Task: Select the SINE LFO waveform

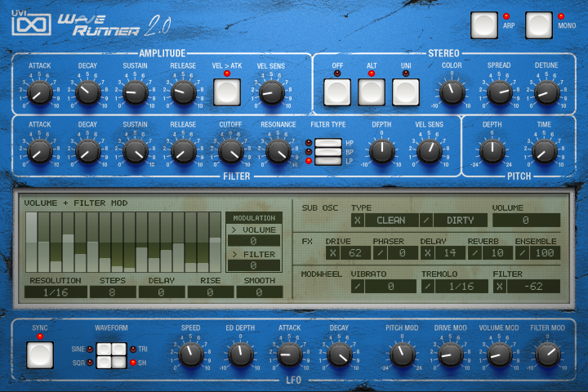Action: (104, 349)
